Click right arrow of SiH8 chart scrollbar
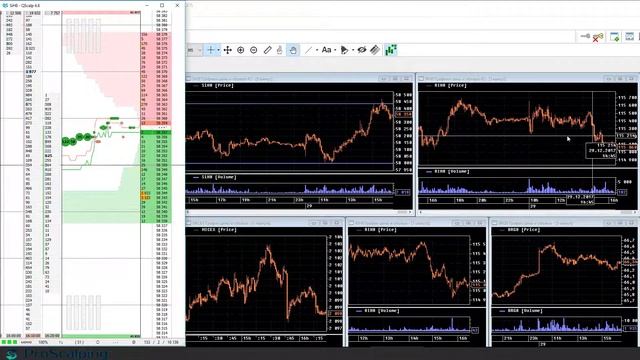The image size is (640, 360). tap(410, 212)
